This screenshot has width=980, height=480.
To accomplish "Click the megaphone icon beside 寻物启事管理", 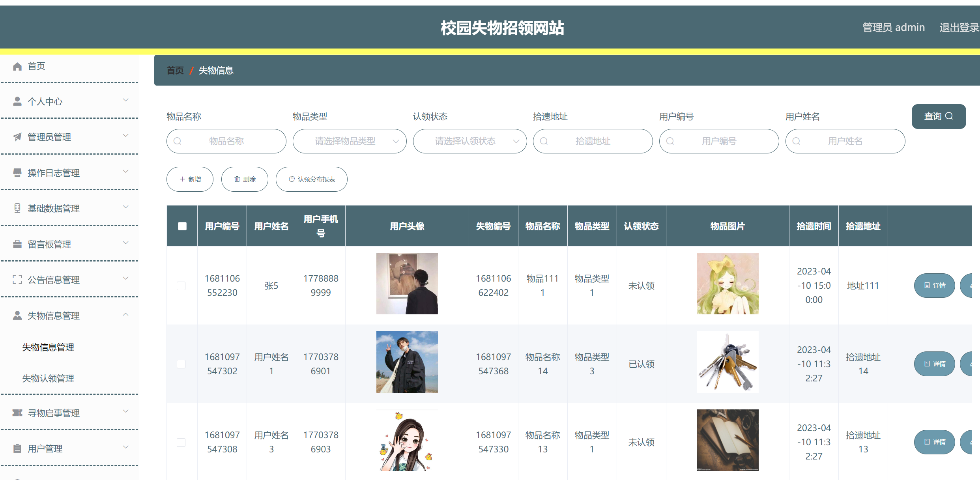I will pyautogui.click(x=17, y=413).
